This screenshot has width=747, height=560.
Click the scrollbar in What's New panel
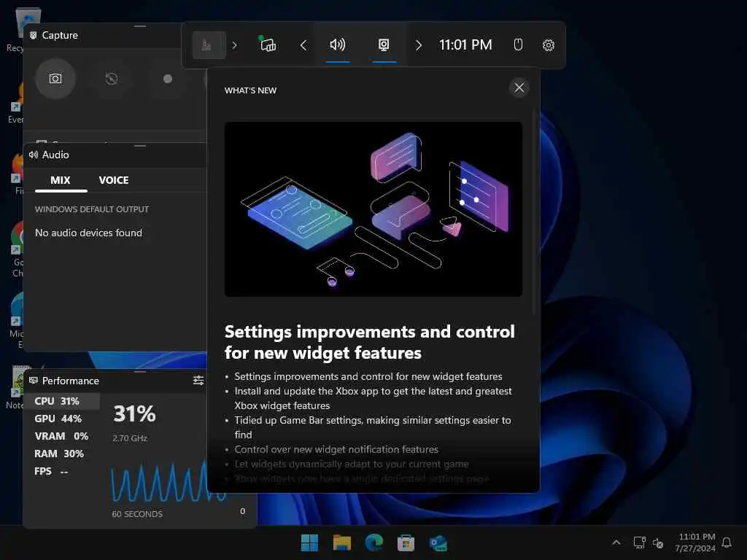(x=534, y=212)
